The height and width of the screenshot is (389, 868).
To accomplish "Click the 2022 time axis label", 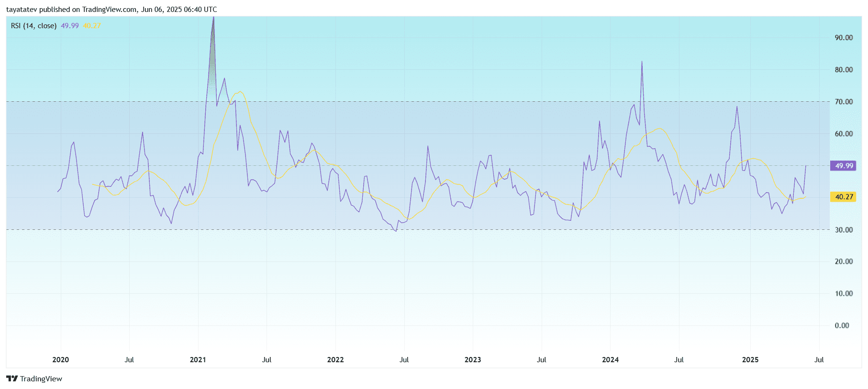I will pyautogui.click(x=335, y=360).
